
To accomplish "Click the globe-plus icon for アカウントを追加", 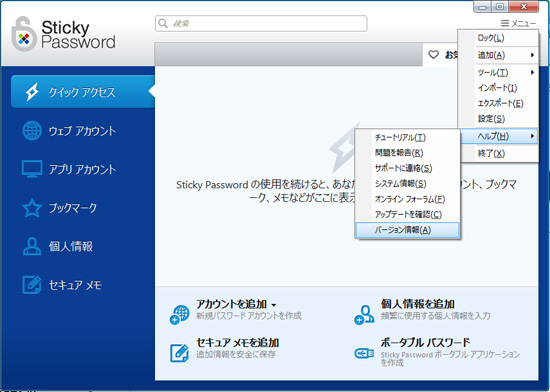I will [x=180, y=315].
